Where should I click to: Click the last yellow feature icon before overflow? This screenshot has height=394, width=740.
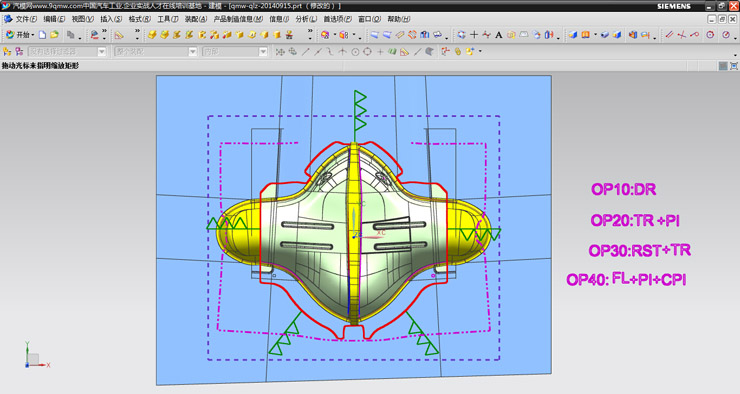click(289, 35)
